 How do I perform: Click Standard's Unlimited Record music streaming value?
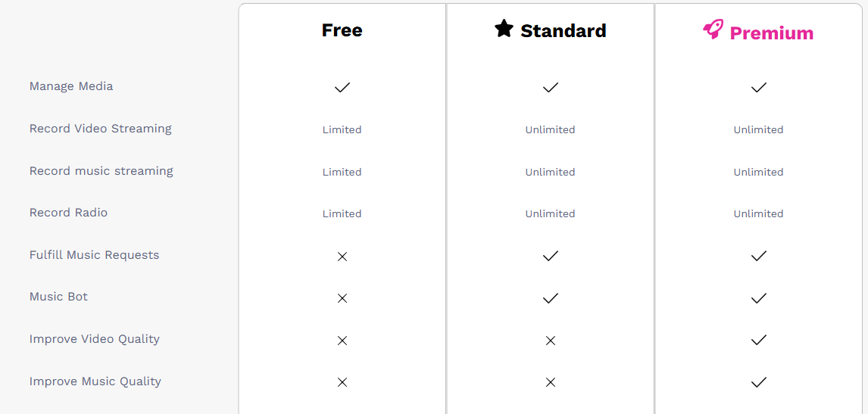[550, 172]
